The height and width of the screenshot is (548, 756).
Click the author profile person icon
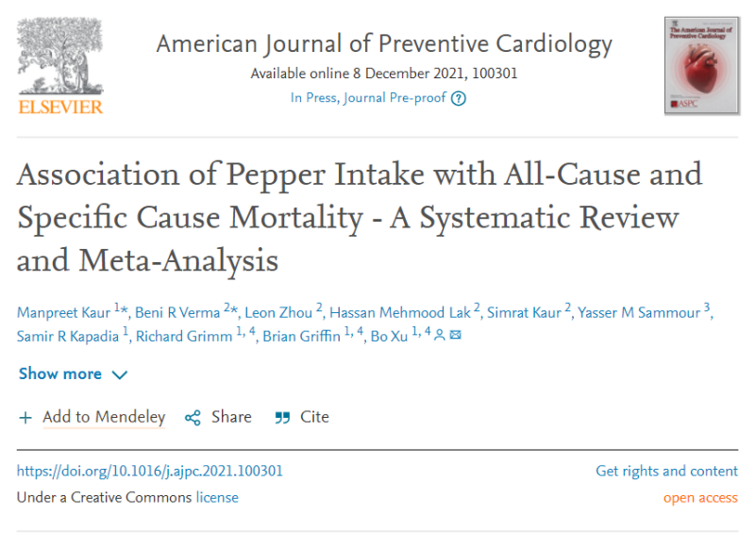439,335
